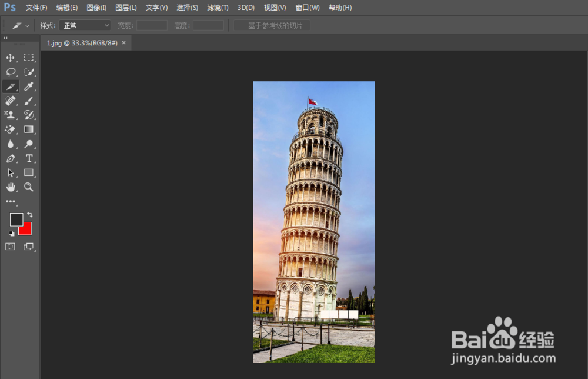
Task: Open the 视图(V) menu
Action: click(275, 8)
